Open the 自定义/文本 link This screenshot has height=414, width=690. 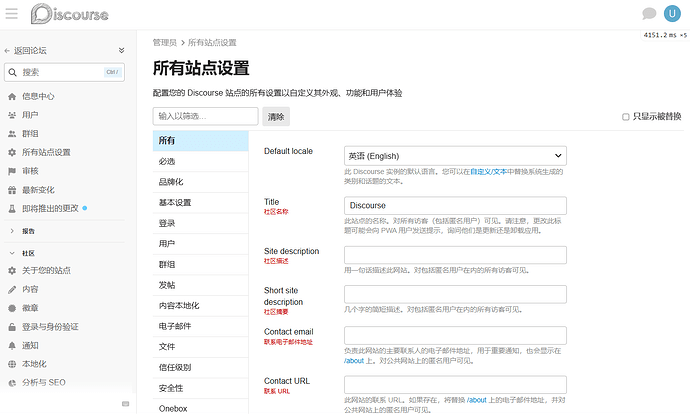point(488,172)
